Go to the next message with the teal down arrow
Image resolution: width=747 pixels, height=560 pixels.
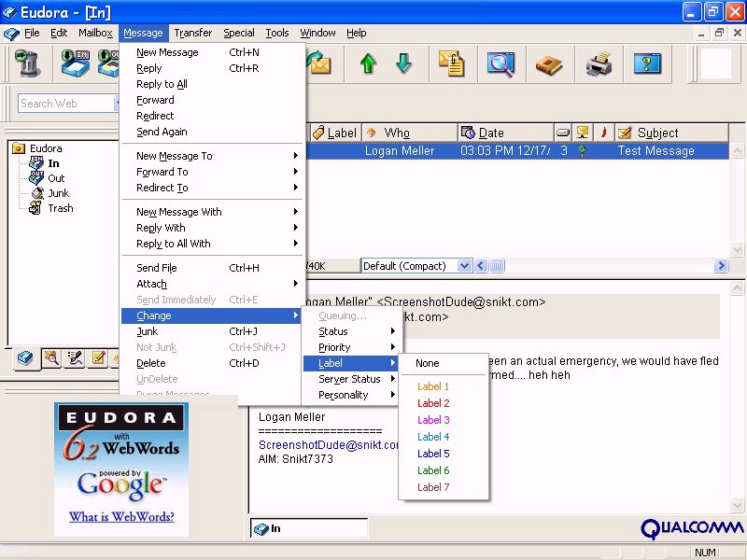tap(404, 63)
